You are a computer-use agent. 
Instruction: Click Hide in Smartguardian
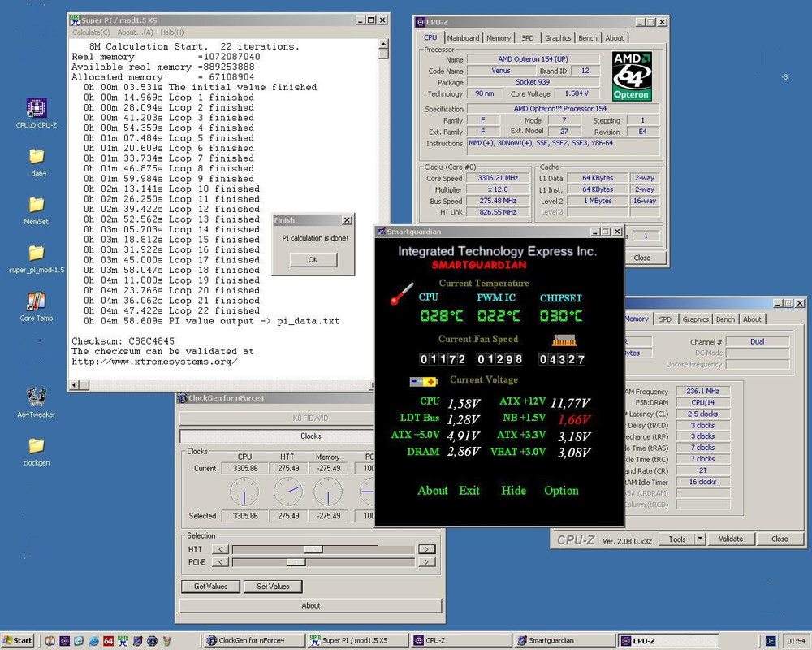[x=514, y=491]
